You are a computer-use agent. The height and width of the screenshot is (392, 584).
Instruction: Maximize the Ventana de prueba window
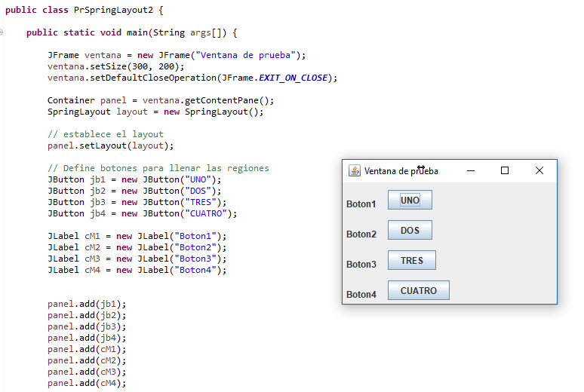coord(505,171)
